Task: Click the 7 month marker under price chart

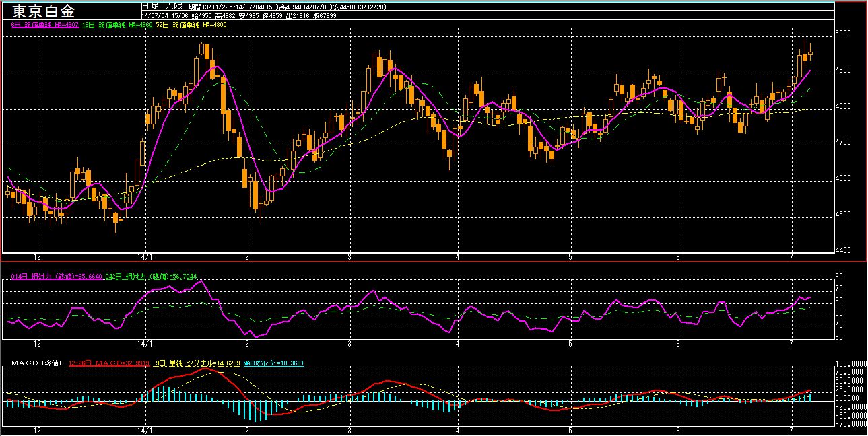Action: (793, 257)
